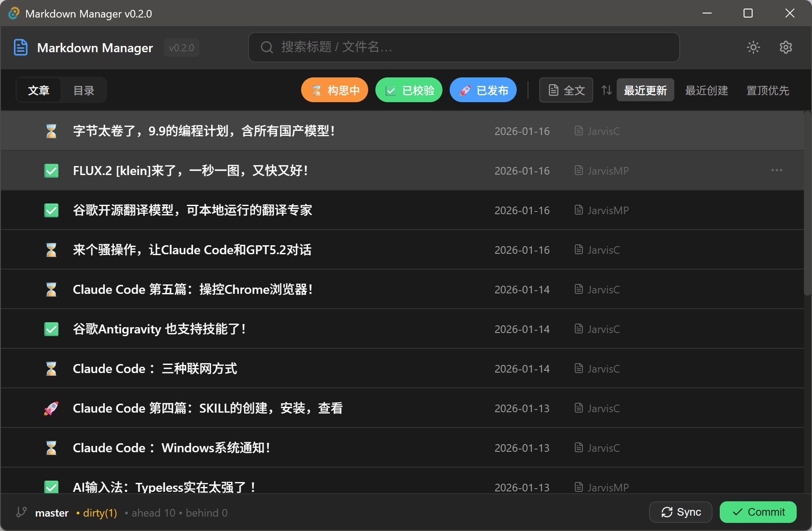812x531 pixels.
Task: Focus the 搜索标题 / 文件名 search field
Action: pos(464,47)
